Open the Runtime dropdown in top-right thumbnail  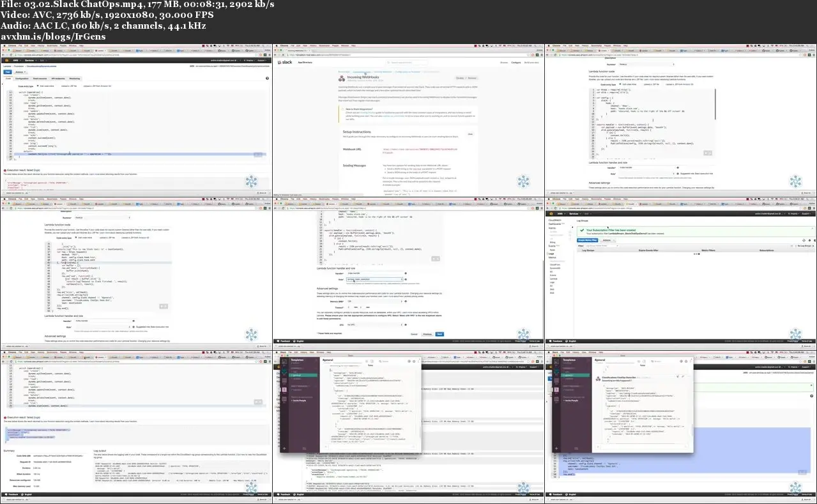tap(646, 65)
